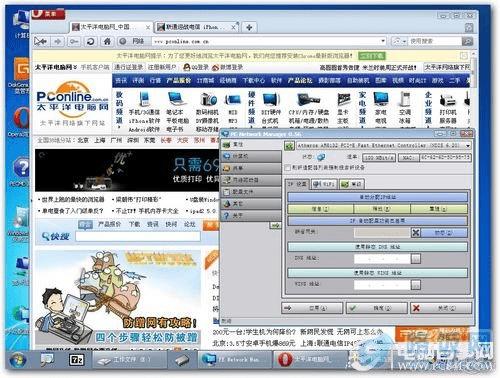Image resolution: width=500 pixels, height=378 pixels.
Task: Click the green button in yellow notification bar
Action: click(x=372, y=55)
